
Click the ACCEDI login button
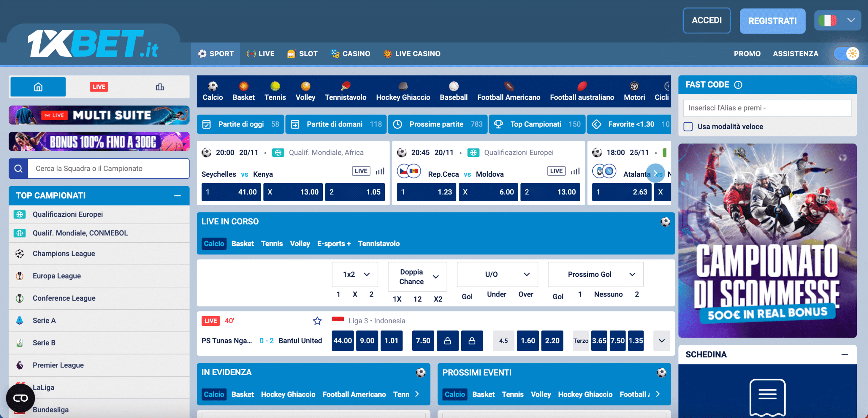pos(707,20)
